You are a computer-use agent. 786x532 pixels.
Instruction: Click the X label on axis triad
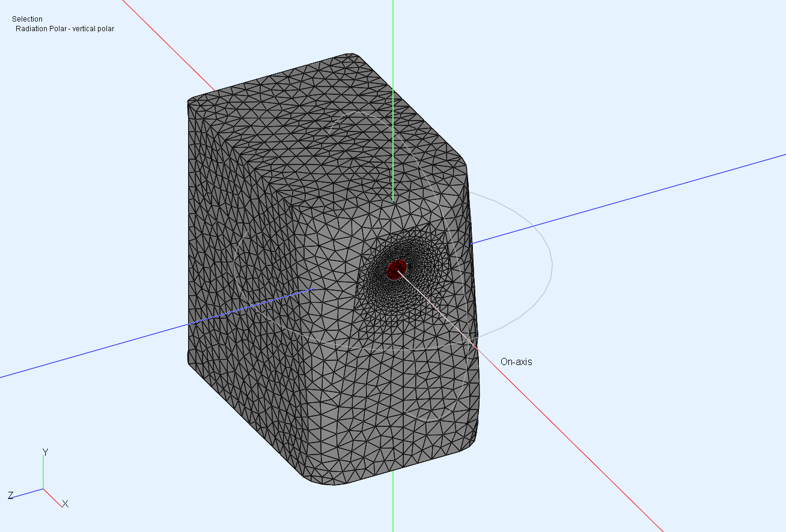65,504
